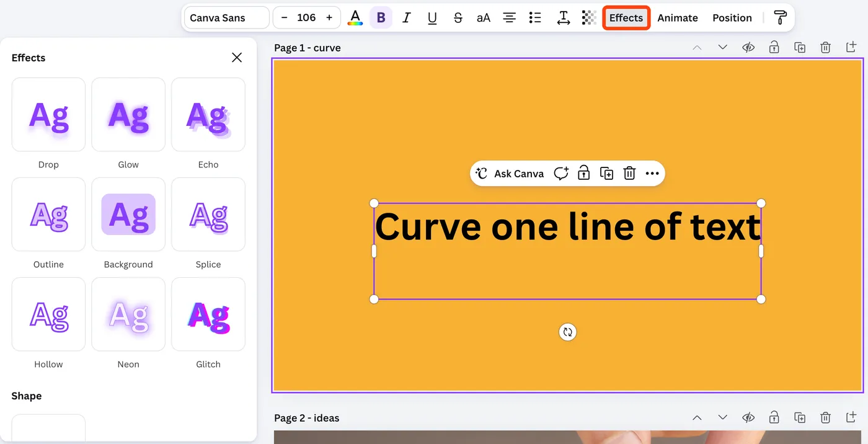Add a new page after Page 2
Screen dimensions: 868x444
click(851, 418)
